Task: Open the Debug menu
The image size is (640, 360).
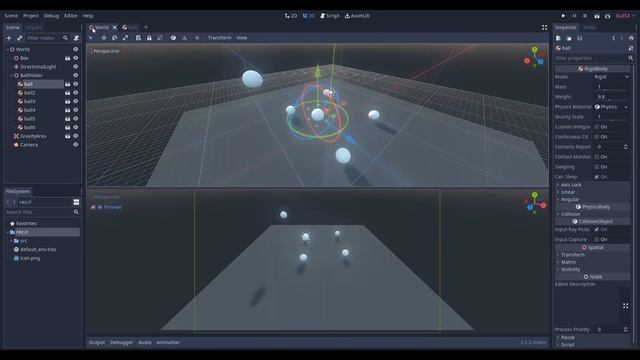Action: coord(51,16)
